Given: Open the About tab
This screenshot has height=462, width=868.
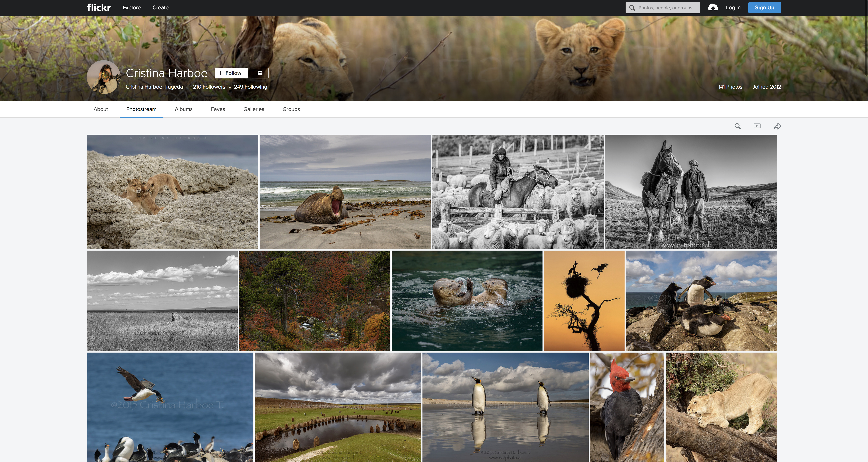Looking at the screenshot, I should (x=100, y=109).
